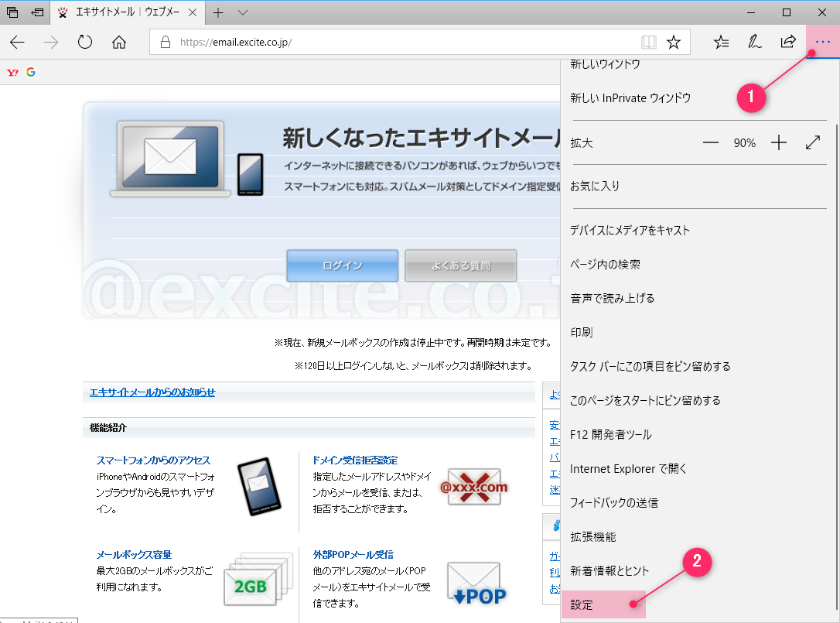Viewport: 840px width, 623px height.
Task: Click the POP envelope image
Action: [x=476, y=584]
